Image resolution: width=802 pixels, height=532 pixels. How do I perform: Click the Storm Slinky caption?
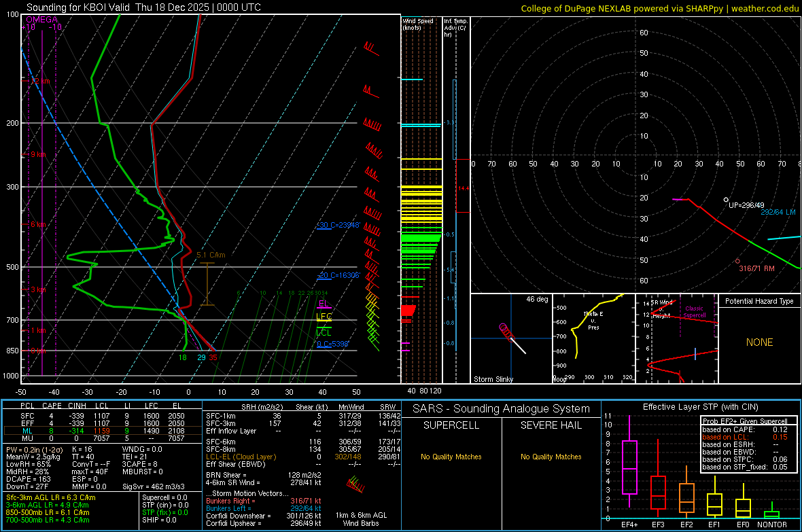tap(493, 379)
